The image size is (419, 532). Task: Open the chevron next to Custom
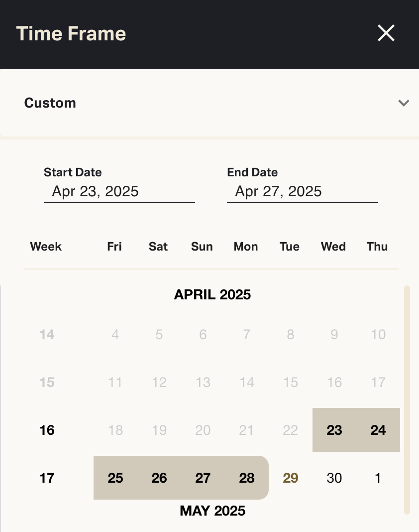[404, 103]
